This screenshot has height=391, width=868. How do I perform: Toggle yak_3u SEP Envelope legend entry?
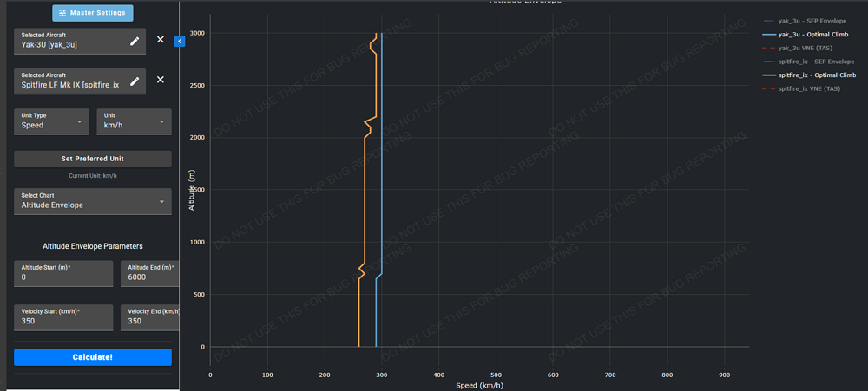tap(815, 20)
